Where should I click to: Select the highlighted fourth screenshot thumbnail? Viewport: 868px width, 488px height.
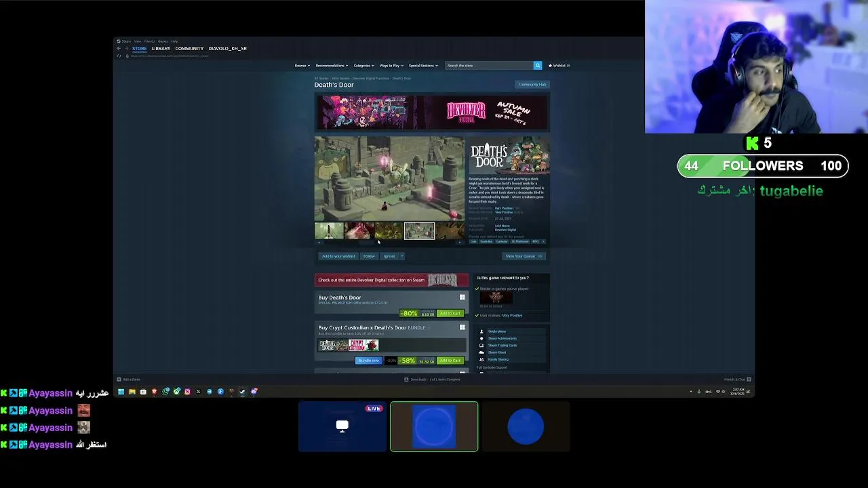coord(419,231)
